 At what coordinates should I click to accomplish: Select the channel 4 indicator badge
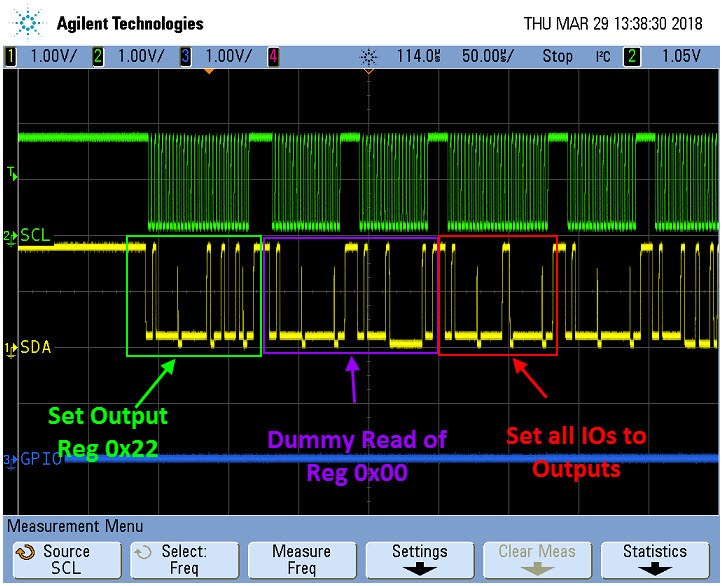pos(273,57)
